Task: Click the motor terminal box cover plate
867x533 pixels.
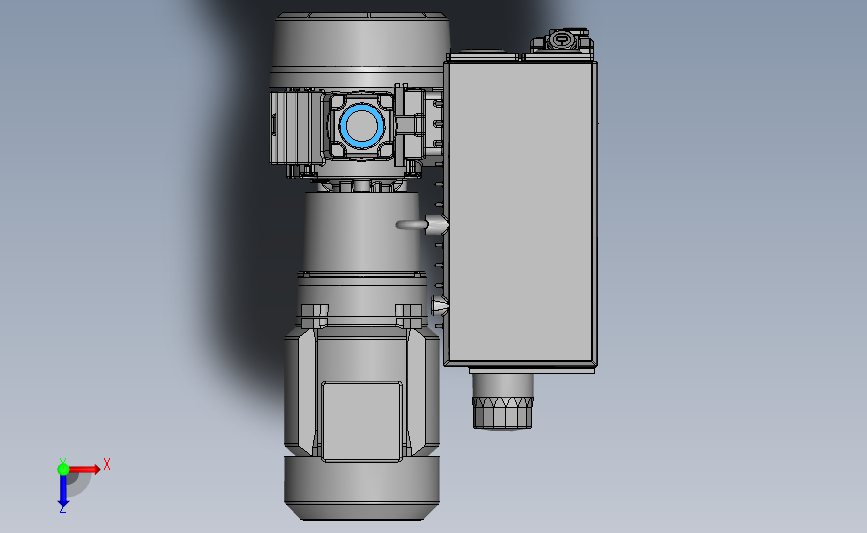Action: point(362,421)
